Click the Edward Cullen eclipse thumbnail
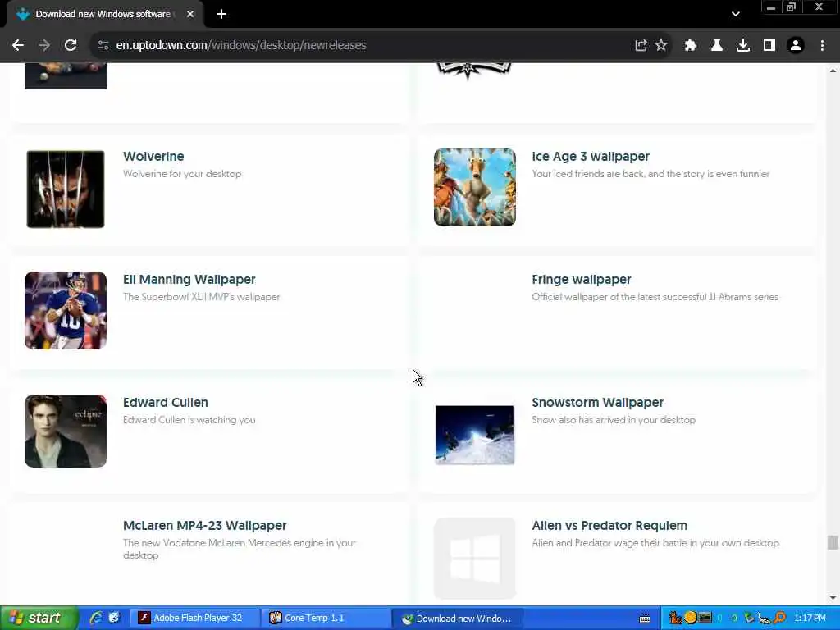 tap(66, 431)
